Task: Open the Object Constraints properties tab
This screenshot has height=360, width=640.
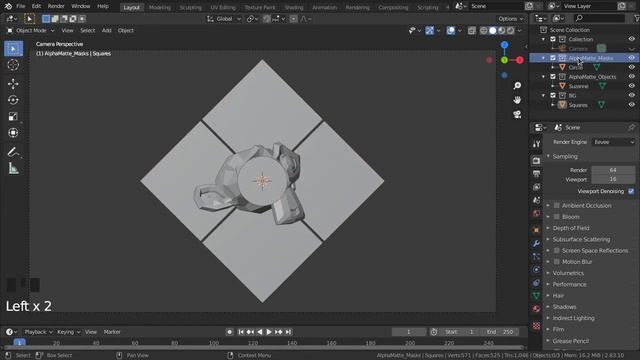Action: coord(536,282)
